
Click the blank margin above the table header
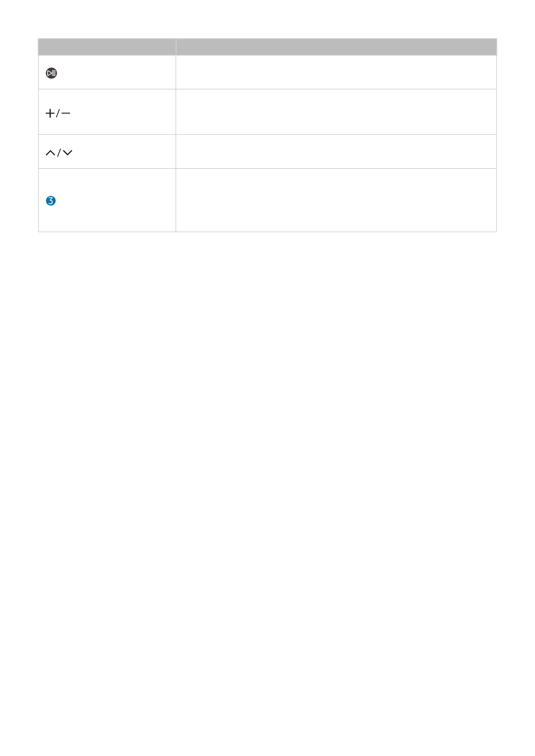point(267,20)
